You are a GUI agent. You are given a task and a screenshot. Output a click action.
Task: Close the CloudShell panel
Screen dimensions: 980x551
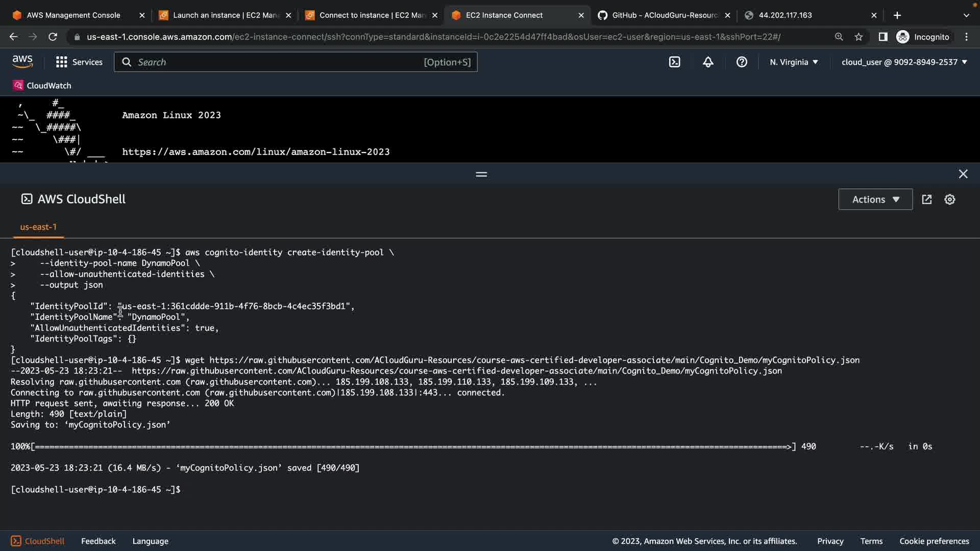[x=963, y=174]
